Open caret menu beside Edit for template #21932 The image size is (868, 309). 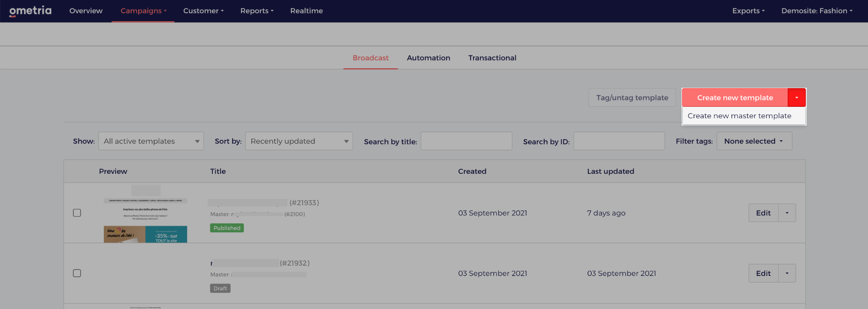tap(787, 273)
